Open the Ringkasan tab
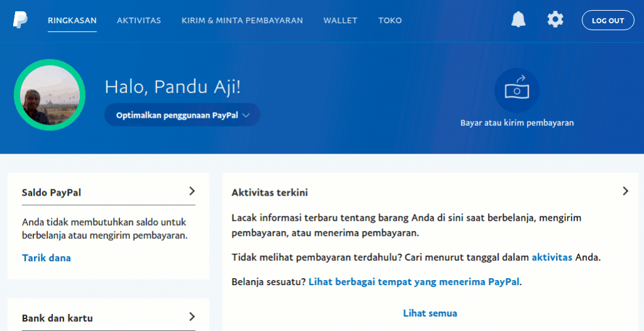Screen dimensions: 644x331 72,21
